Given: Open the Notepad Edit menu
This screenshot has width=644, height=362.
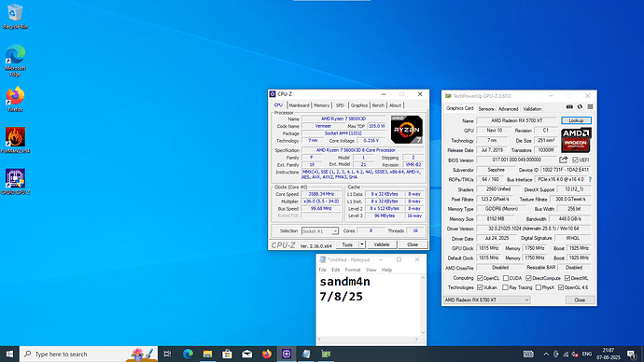Looking at the screenshot, I should [336, 270].
